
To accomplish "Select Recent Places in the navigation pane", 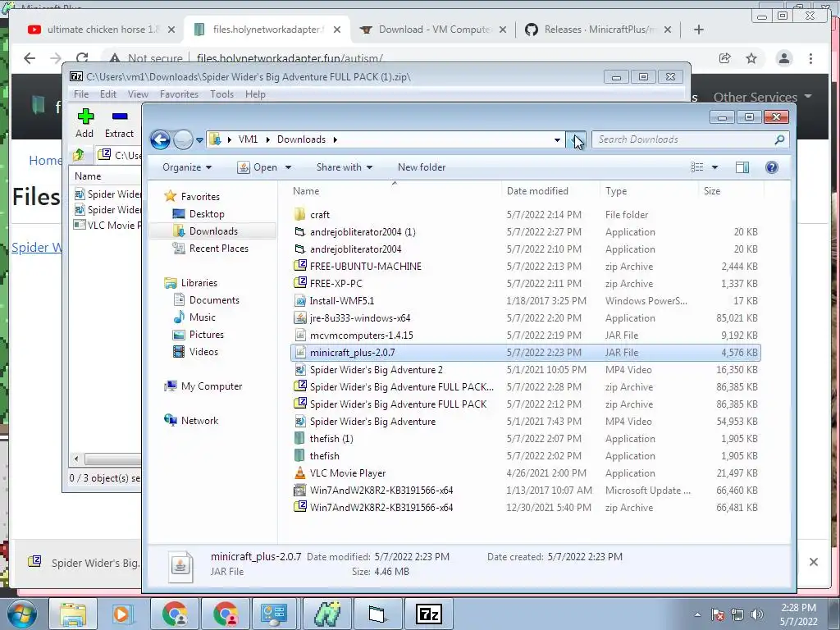I will 218,249.
